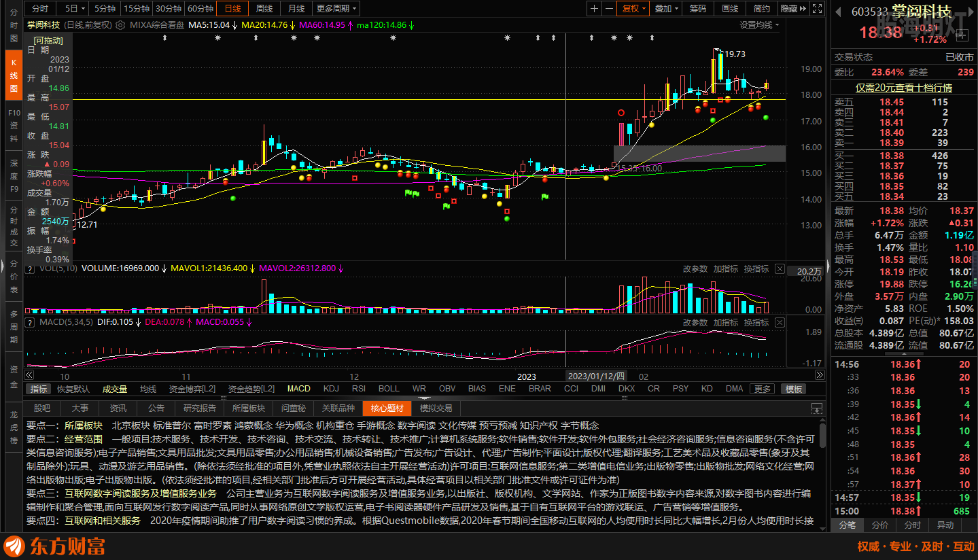
Task: Open 龙虎榜 sidebar view
Action: click(14, 428)
